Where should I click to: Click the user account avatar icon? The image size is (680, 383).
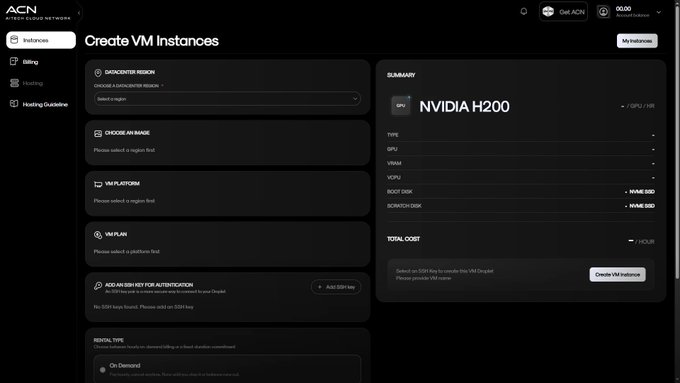(603, 12)
